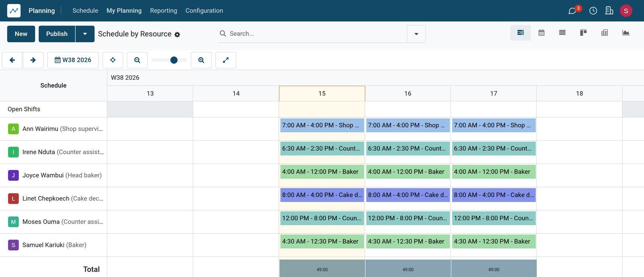Click the Planning app title
The height and width of the screenshot is (277, 644).
click(x=42, y=10)
